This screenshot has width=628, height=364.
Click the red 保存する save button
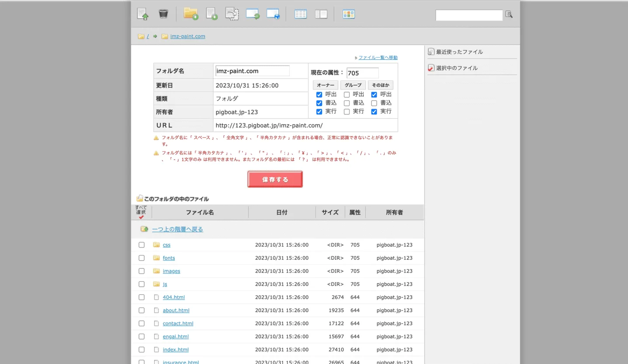275,179
